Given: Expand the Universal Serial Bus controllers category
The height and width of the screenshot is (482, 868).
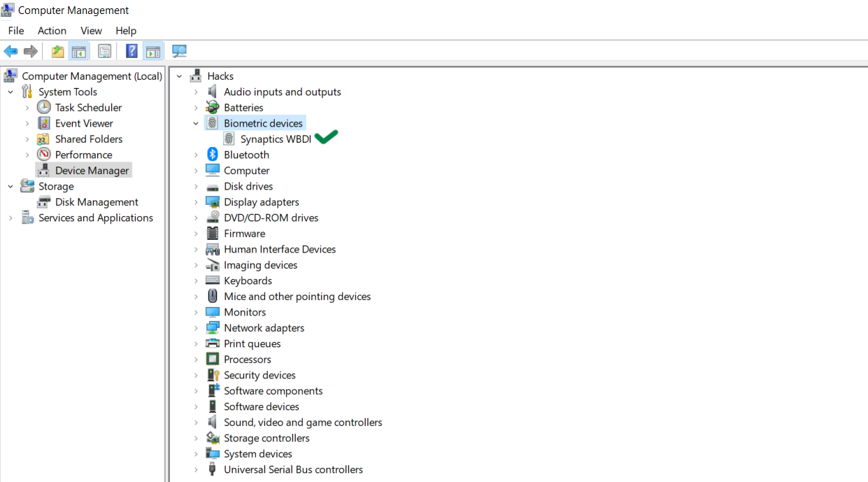Looking at the screenshot, I should tap(196, 469).
